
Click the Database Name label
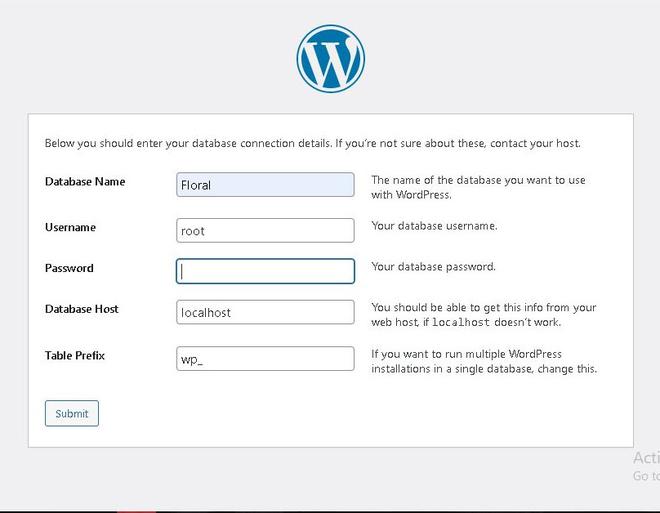pyautogui.click(x=85, y=182)
